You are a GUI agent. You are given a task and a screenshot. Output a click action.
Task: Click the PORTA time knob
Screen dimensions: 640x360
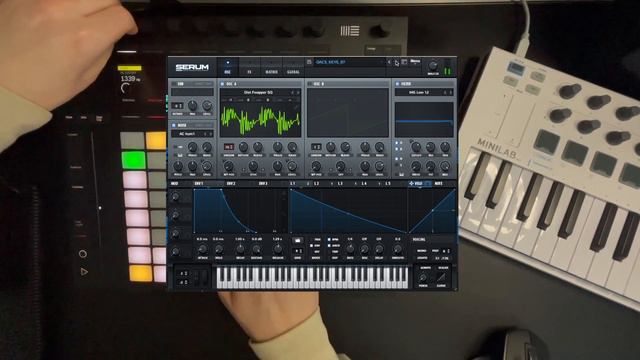423,278
